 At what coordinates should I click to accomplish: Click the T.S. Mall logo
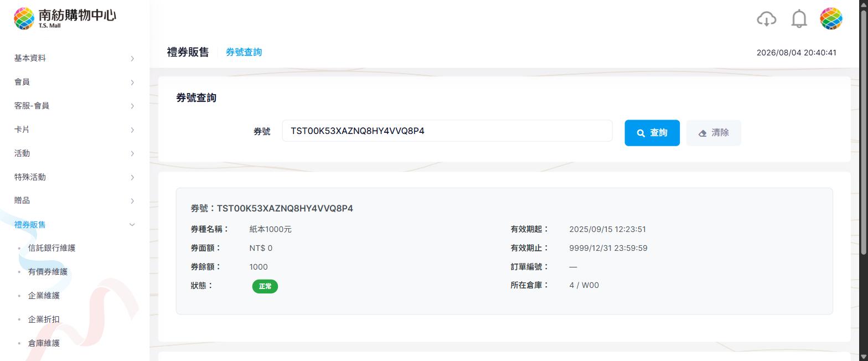pos(65,18)
